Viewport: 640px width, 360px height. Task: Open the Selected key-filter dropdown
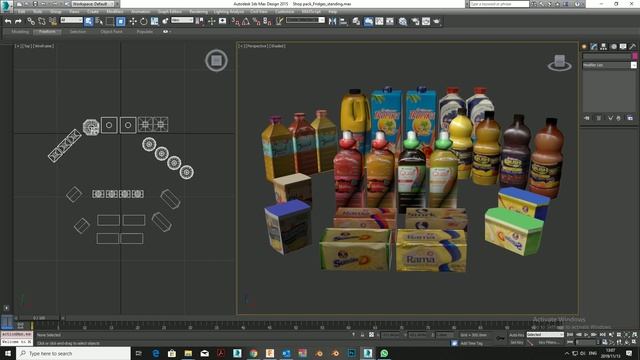point(545,335)
